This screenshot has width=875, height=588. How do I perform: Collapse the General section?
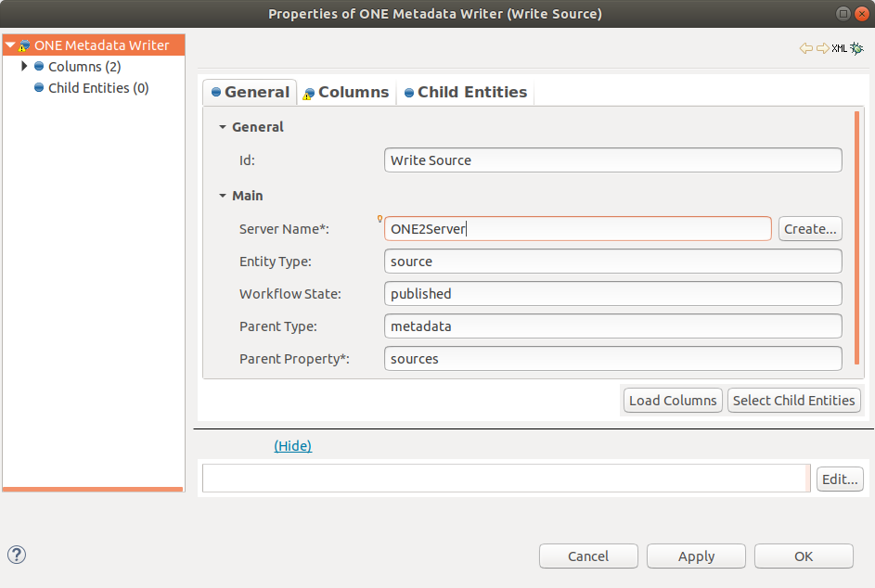click(223, 126)
